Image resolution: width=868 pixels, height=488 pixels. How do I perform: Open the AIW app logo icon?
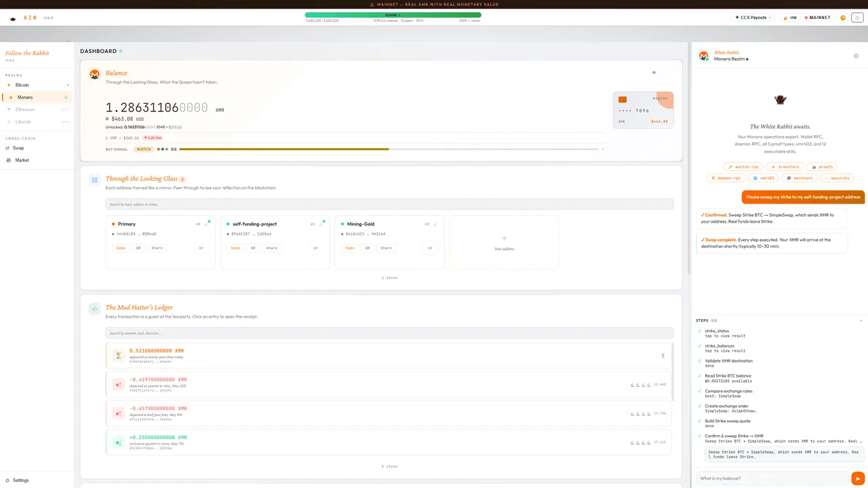[x=13, y=18]
